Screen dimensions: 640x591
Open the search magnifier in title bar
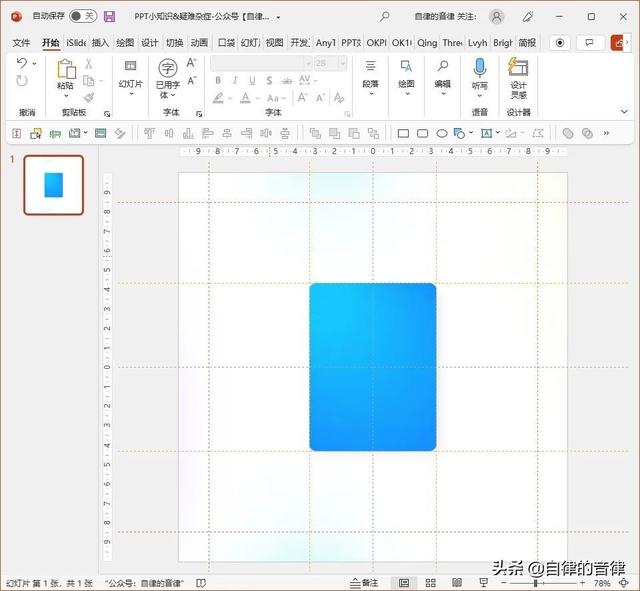pos(384,16)
